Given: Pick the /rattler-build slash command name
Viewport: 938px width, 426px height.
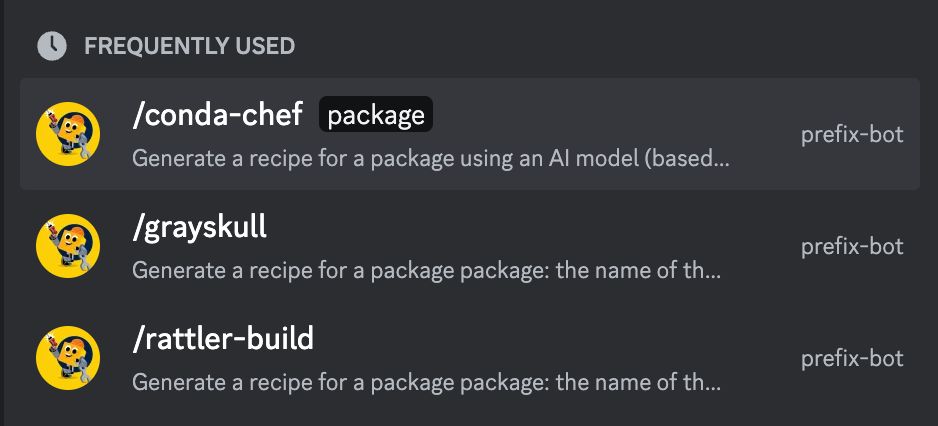Looking at the screenshot, I should click(223, 339).
